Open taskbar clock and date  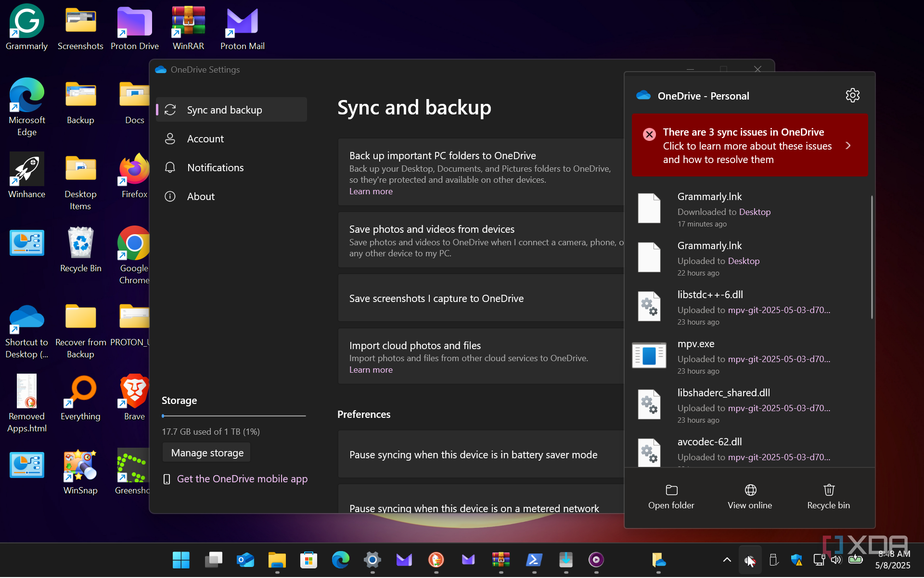pos(893,560)
